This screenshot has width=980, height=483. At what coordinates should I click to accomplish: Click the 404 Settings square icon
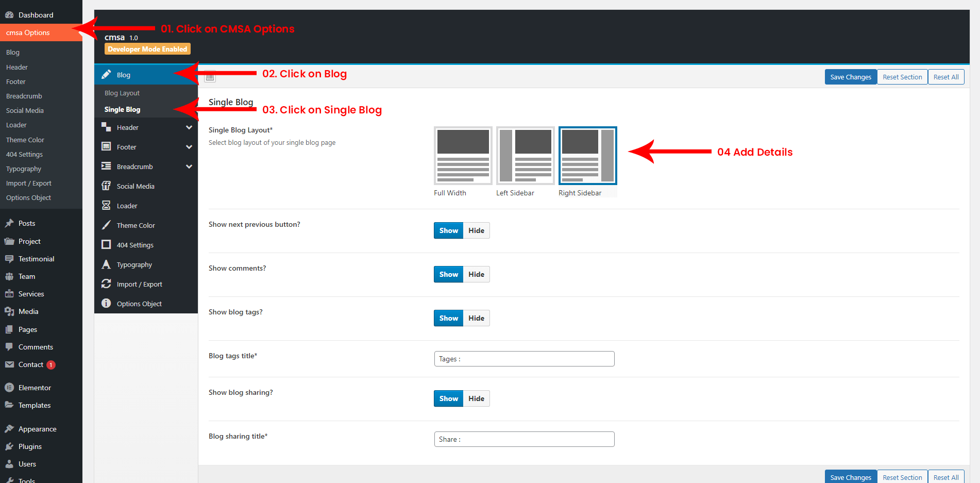(x=106, y=245)
